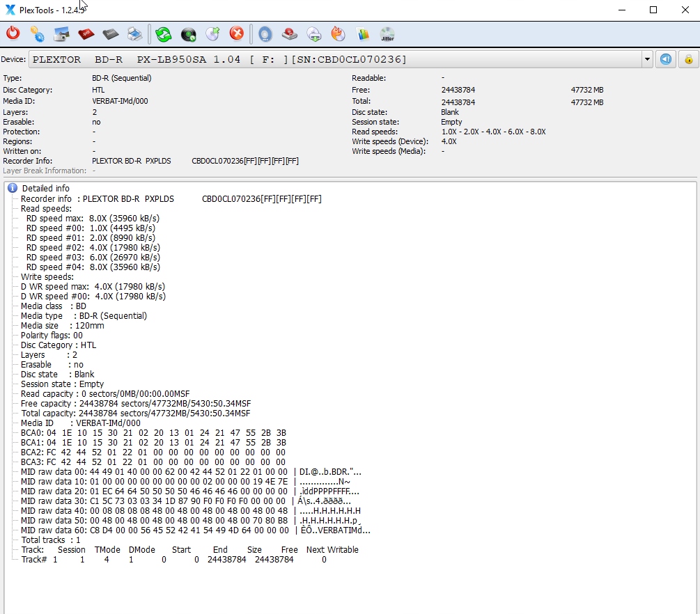
Task: Export report with the red PDF icon
Action: click(86, 34)
